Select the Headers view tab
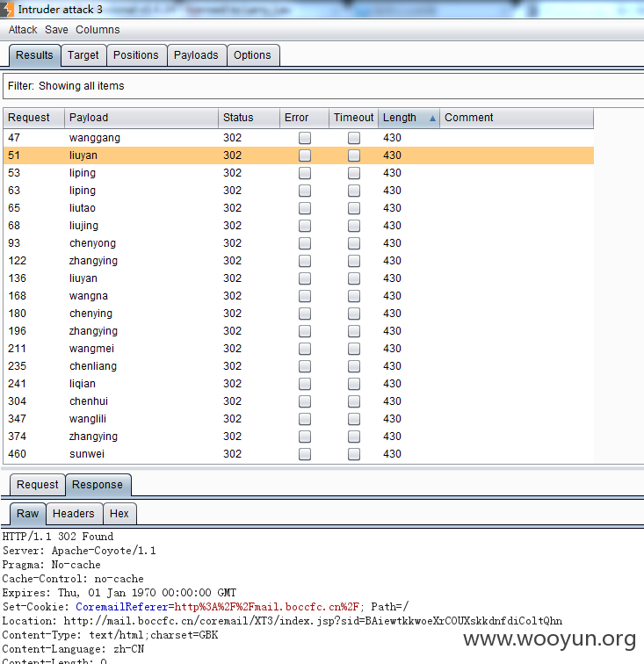 click(x=74, y=513)
